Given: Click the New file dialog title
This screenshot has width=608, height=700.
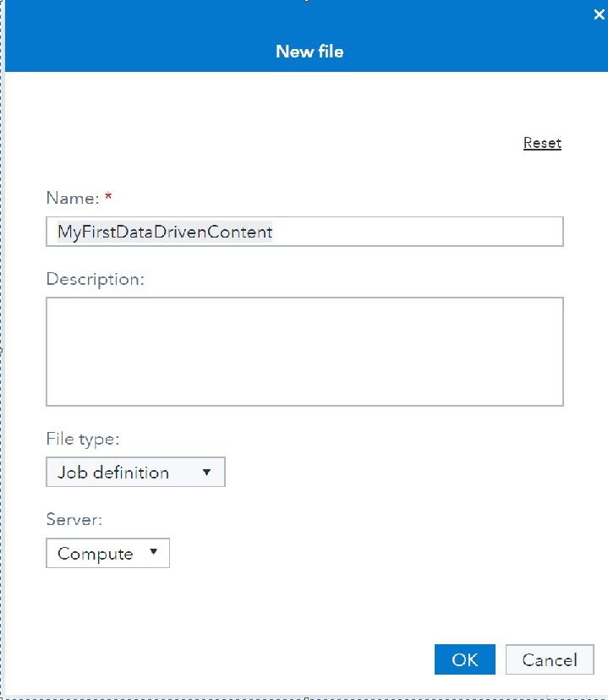Looking at the screenshot, I should coord(309,52).
